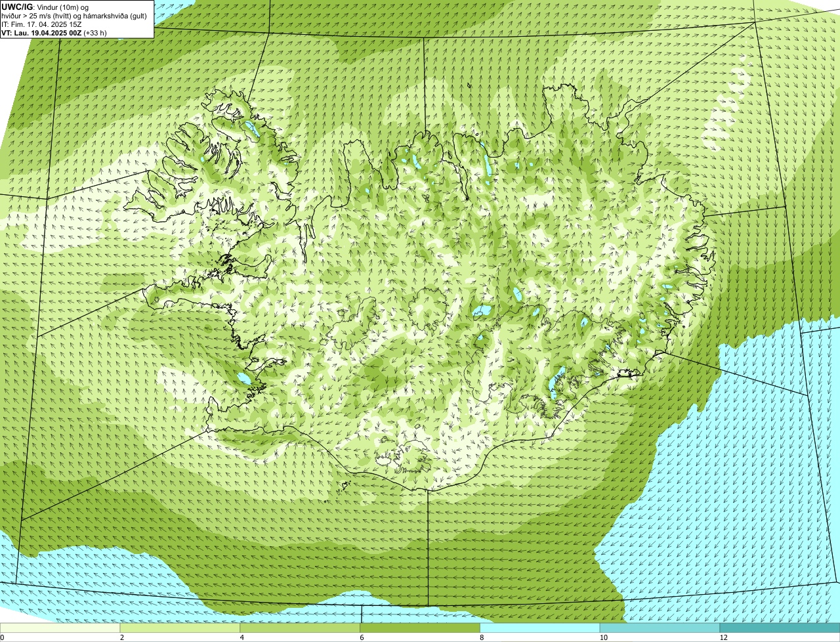Viewport: 840px width, 642px height.
Task: Click the title text 'UWC/IG: Vindur (10m) og'
Action: (45, 7)
